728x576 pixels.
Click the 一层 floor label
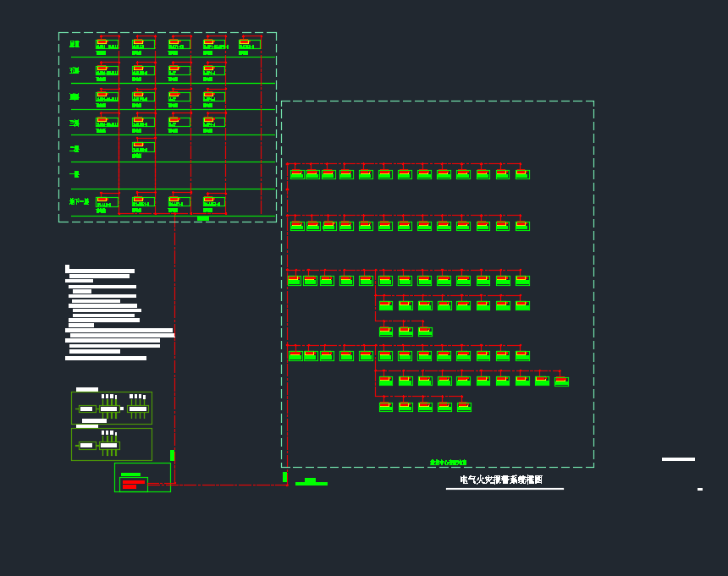click(x=74, y=174)
